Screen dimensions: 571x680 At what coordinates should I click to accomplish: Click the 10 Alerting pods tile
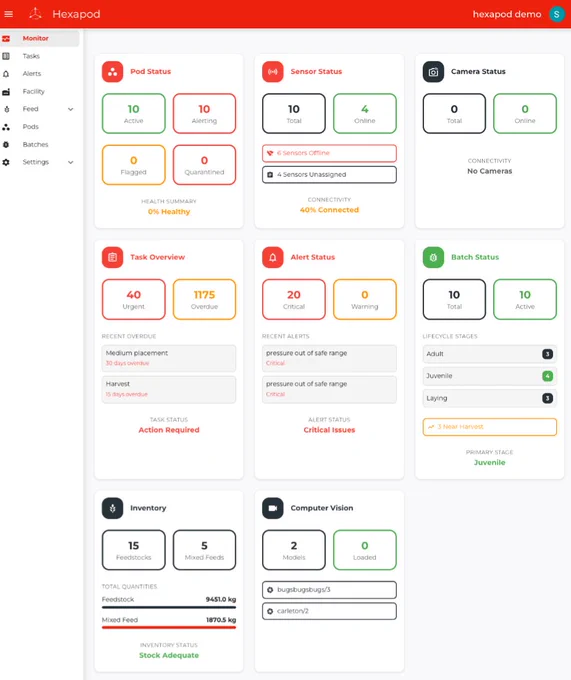tap(204, 113)
